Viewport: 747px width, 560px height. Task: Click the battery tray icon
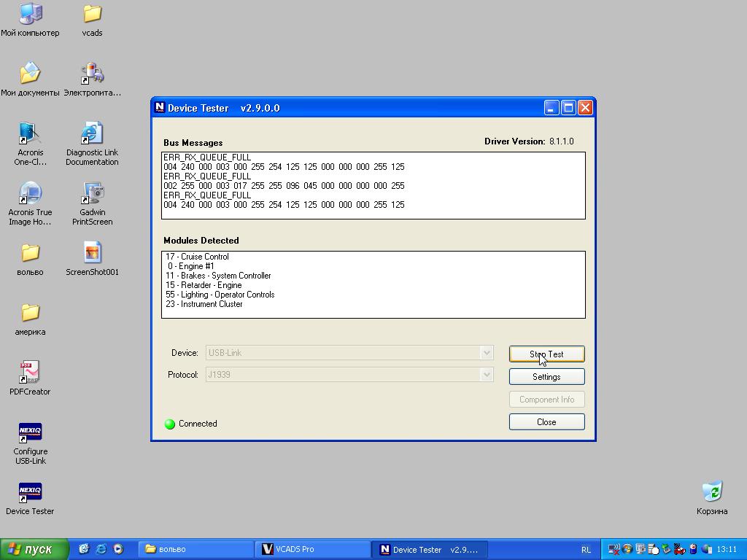click(x=693, y=550)
